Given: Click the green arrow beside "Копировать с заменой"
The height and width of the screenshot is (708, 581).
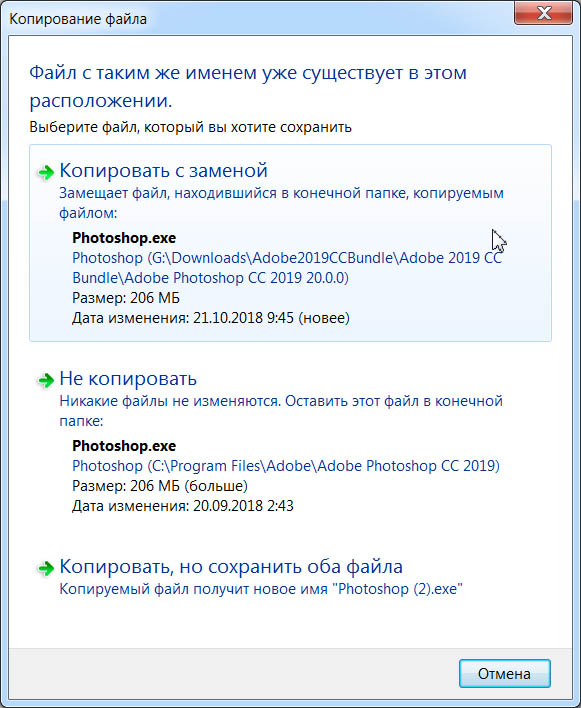Looking at the screenshot, I should [46, 172].
